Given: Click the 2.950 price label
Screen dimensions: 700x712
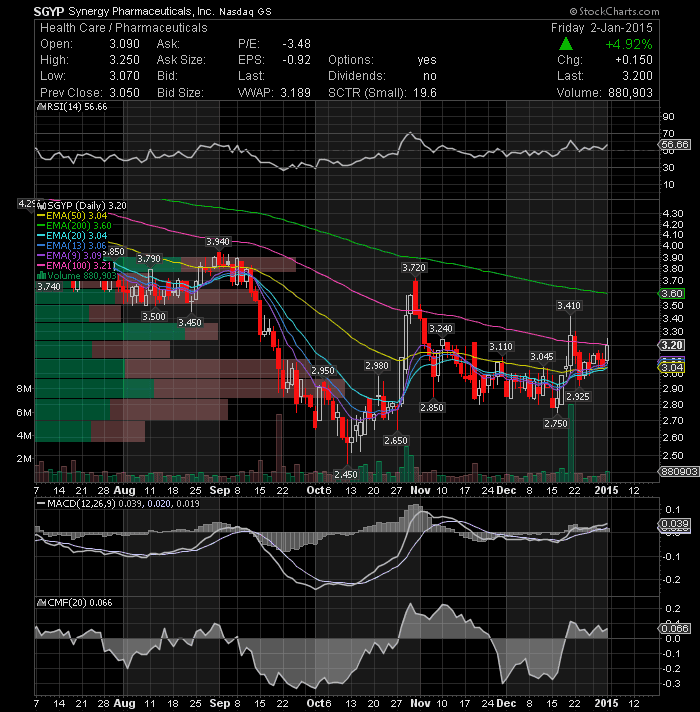Looking at the screenshot, I should 323,371.
